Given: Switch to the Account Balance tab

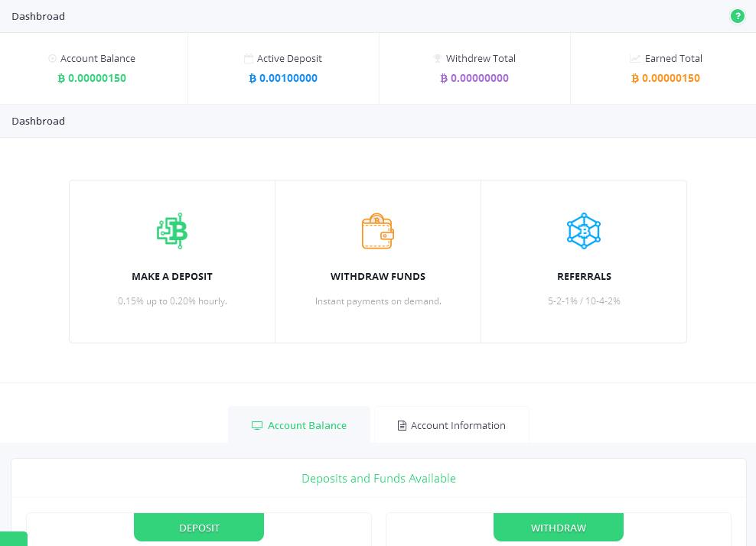Looking at the screenshot, I should pos(299,425).
